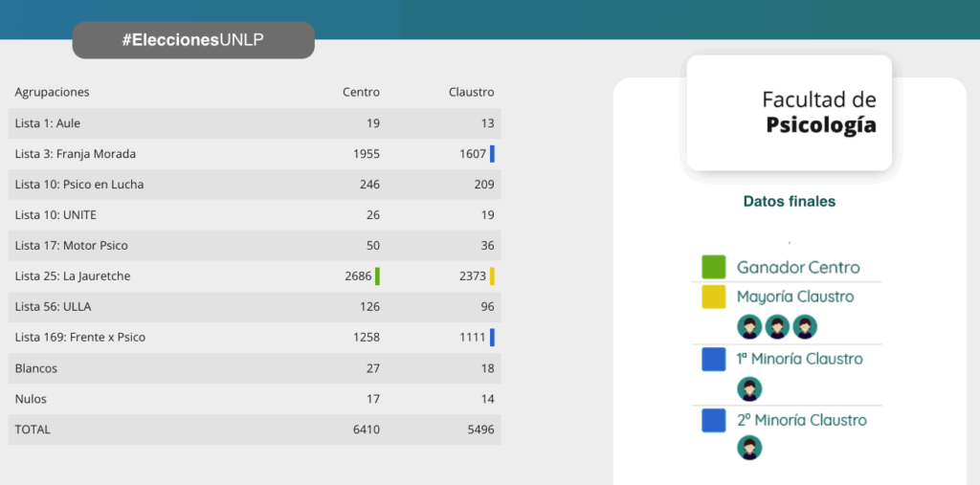Select the avatar icon under 1ª Minoría Claustro
The height and width of the screenshot is (485, 980).
pos(749,389)
